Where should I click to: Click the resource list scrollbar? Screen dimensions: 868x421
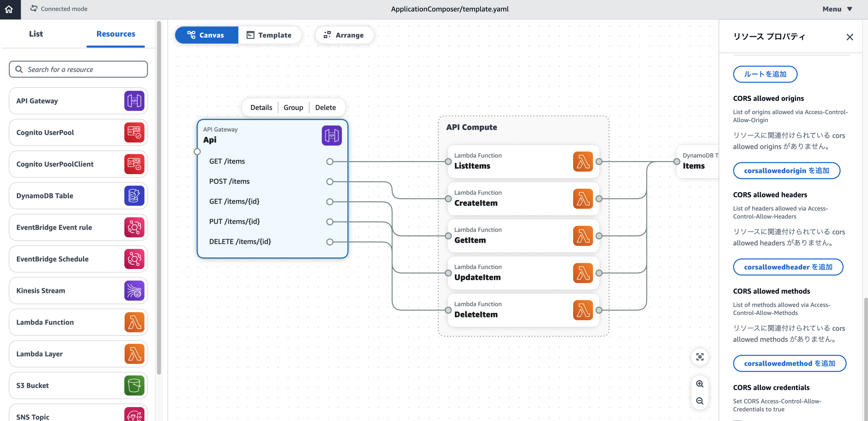159,198
